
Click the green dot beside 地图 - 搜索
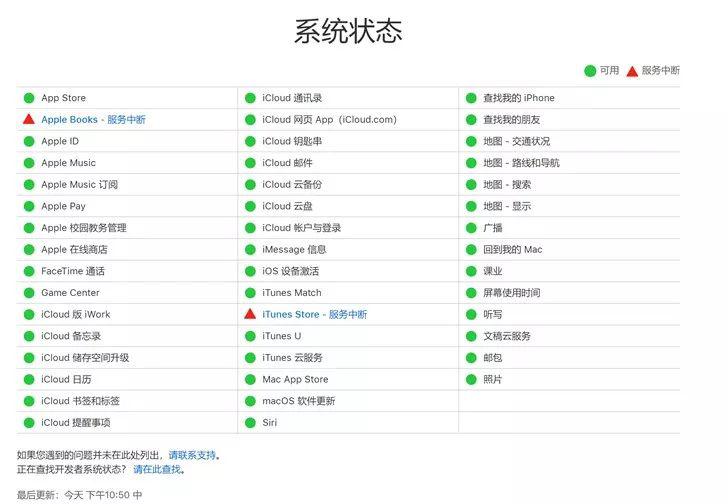point(471,185)
